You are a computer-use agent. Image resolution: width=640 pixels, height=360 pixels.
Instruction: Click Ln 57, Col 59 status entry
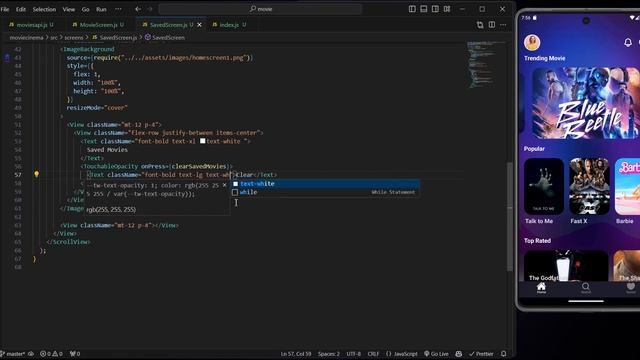point(296,354)
